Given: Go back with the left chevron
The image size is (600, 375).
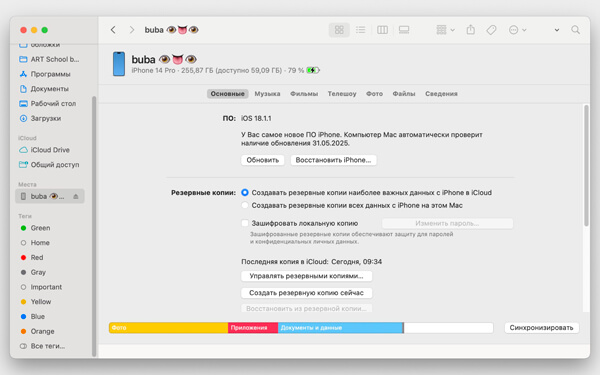Looking at the screenshot, I should click(113, 30).
